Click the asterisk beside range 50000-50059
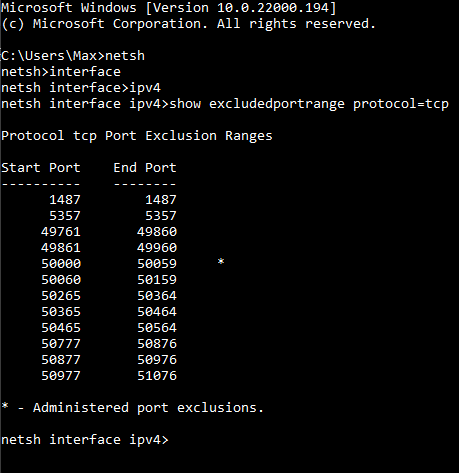The height and width of the screenshot is (473, 459). pyautogui.click(x=221, y=262)
